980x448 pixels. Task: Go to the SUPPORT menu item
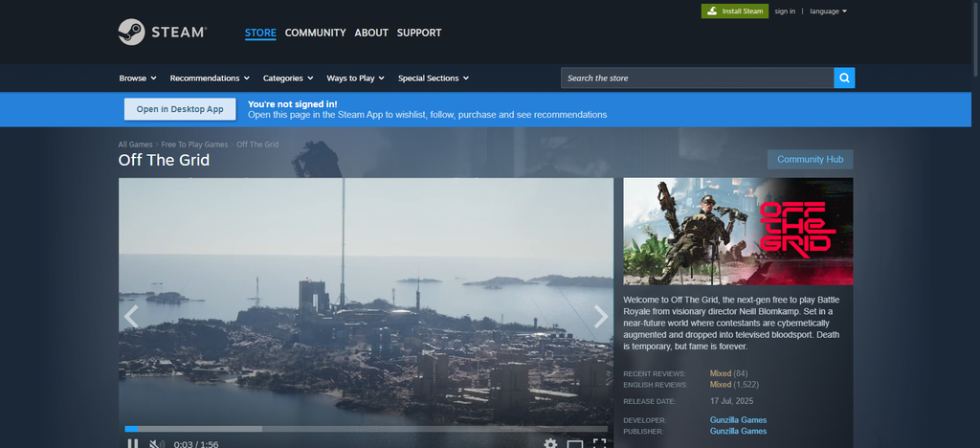click(419, 33)
